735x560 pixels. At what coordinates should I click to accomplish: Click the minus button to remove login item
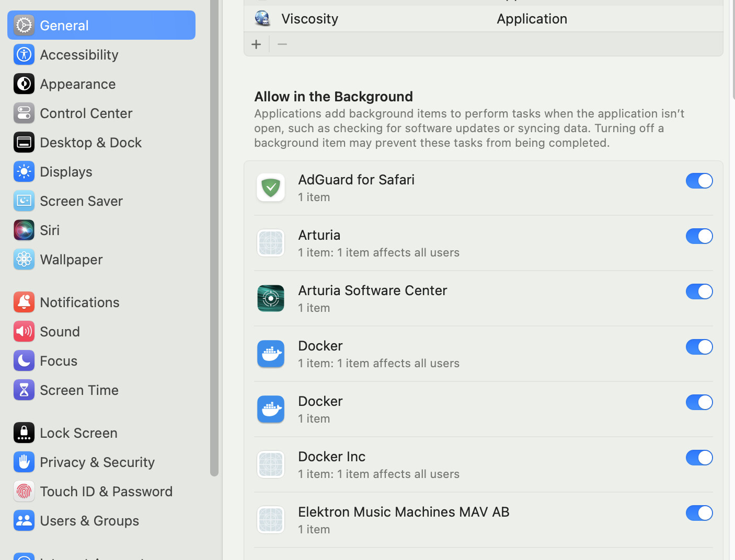tap(282, 44)
